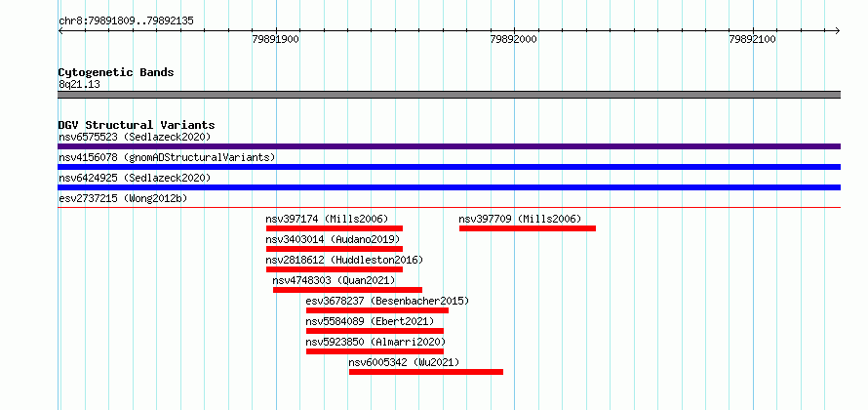This screenshot has height=410, width=868.
Task: Click the red bar under esv3678237
Action: [x=377, y=310]
